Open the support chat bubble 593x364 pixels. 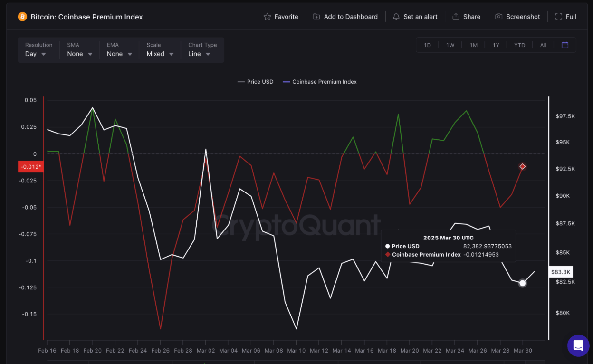(578, 346)
